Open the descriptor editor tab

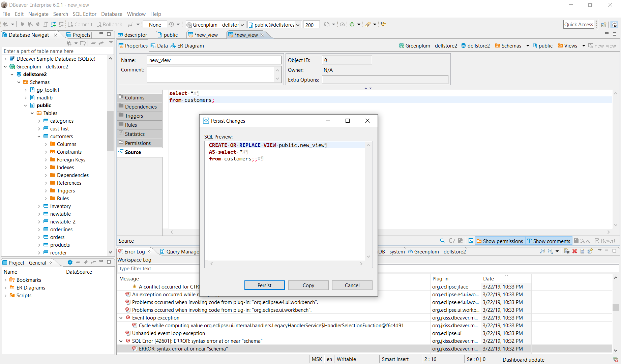click(132, 35)
